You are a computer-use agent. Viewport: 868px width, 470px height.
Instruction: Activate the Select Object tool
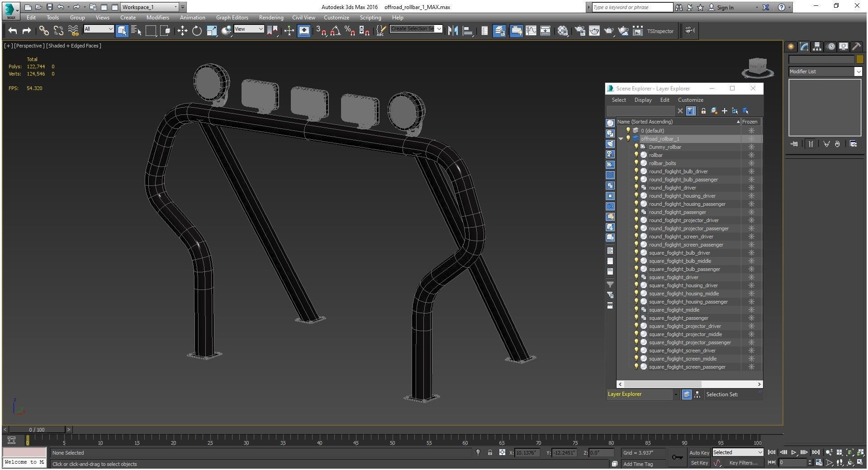[x=122, y=31]
